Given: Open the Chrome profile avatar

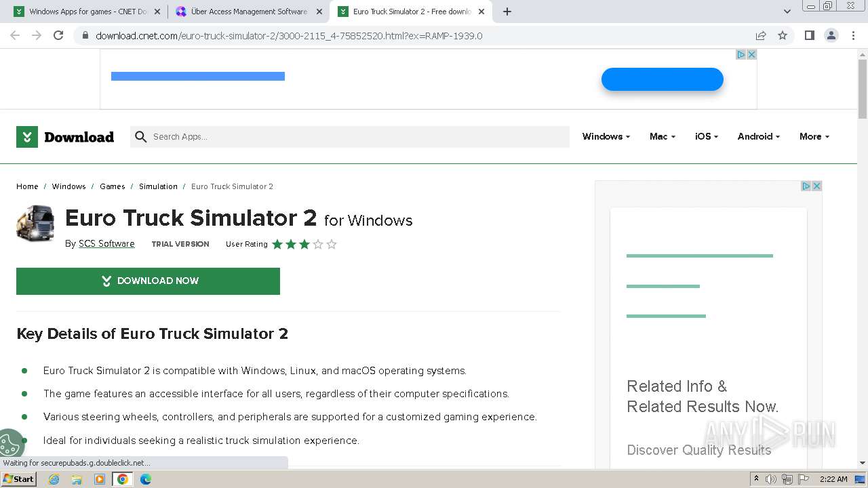Looking at the screenshot, I should click(x=831, y=35).
